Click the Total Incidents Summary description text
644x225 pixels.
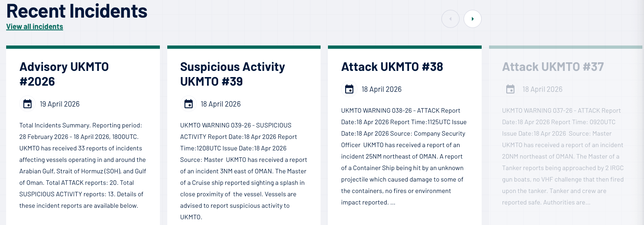[x=83, y=166]
